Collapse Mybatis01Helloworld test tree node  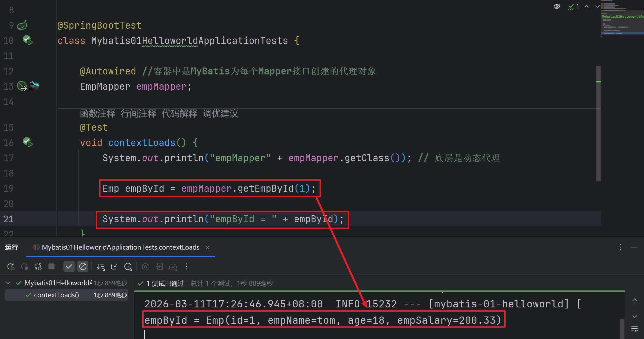8,283
